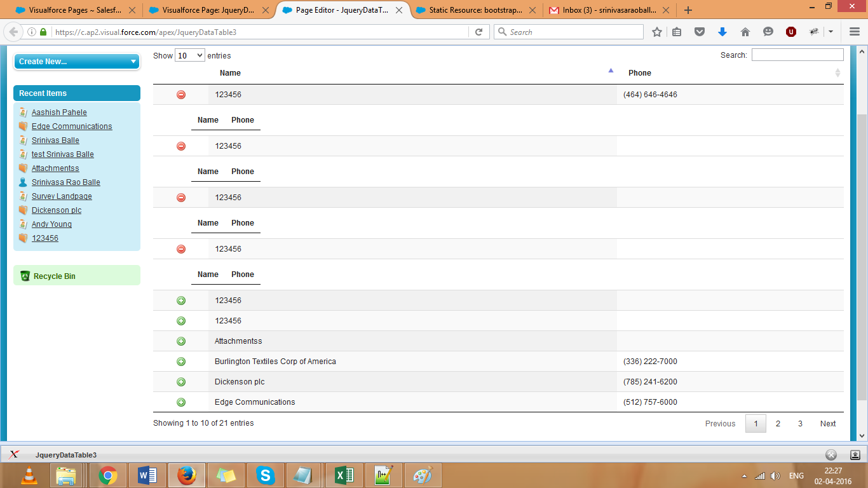The image size is (868, 488).
Task: Click inside the Search input field
Action: (797, 54)
